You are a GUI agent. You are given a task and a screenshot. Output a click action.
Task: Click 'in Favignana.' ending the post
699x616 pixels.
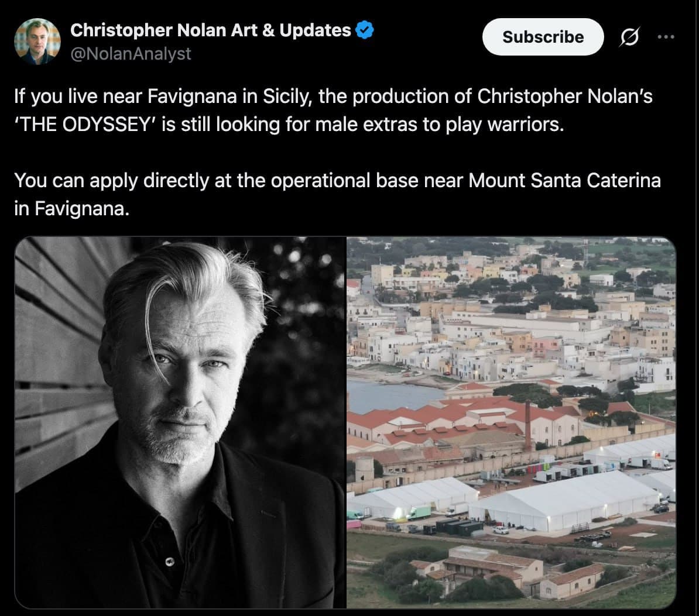point(72,208)
